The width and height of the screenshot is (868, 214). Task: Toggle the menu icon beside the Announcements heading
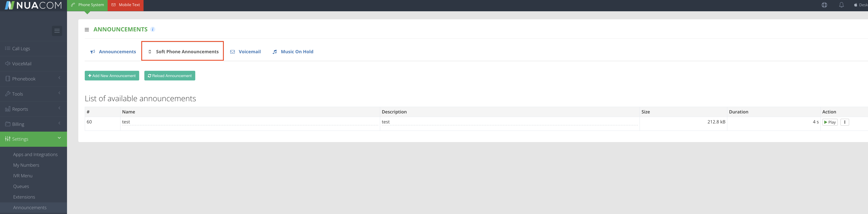(87, 30)
